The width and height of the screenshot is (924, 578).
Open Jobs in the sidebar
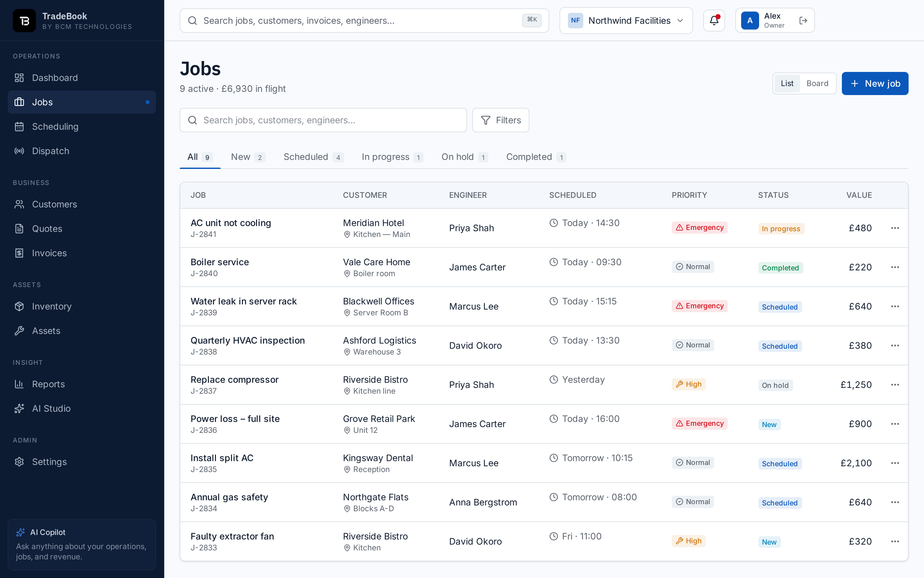(82, 102)
